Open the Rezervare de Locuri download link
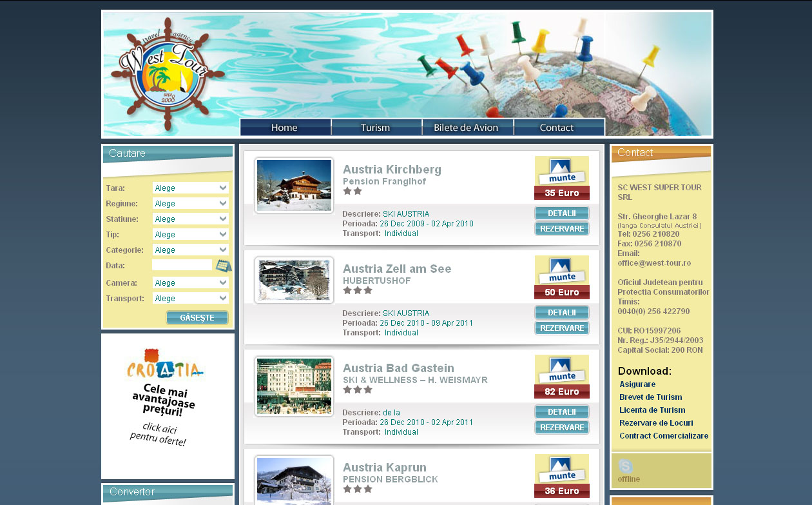This screenshot has width=812, height=505. tap(656, 423)
